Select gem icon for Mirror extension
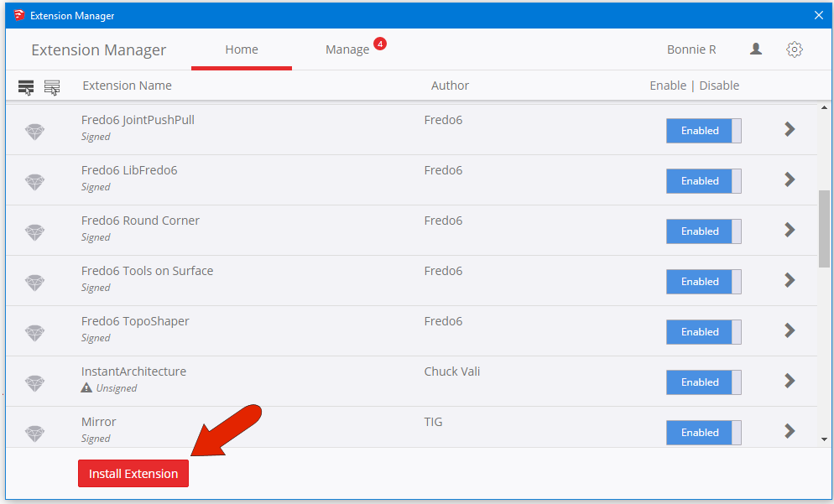Viewport: 834px width, 504px height. (35, 433)
